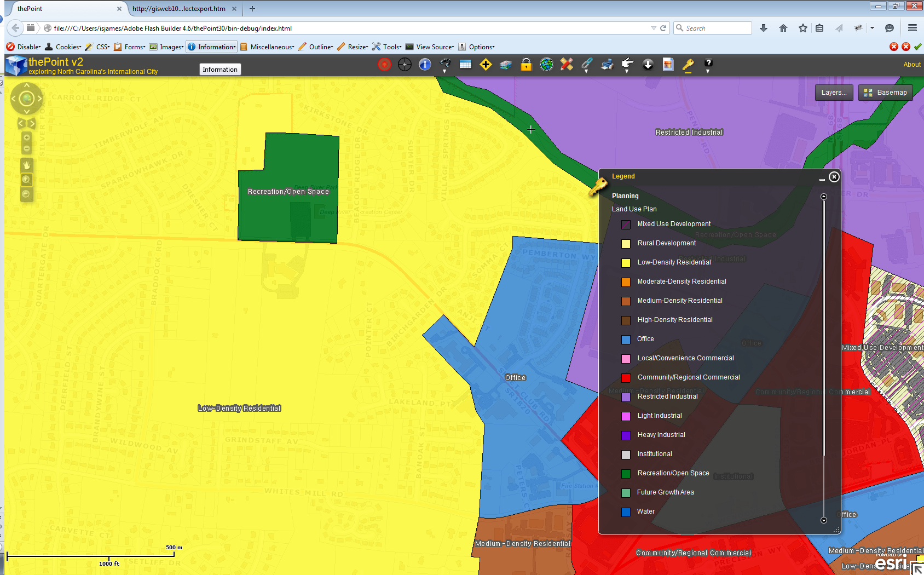The width and height of the screenshot is (924, 575).
Task: Select Mixed Use Development legend entry
Action: (667, 224)
